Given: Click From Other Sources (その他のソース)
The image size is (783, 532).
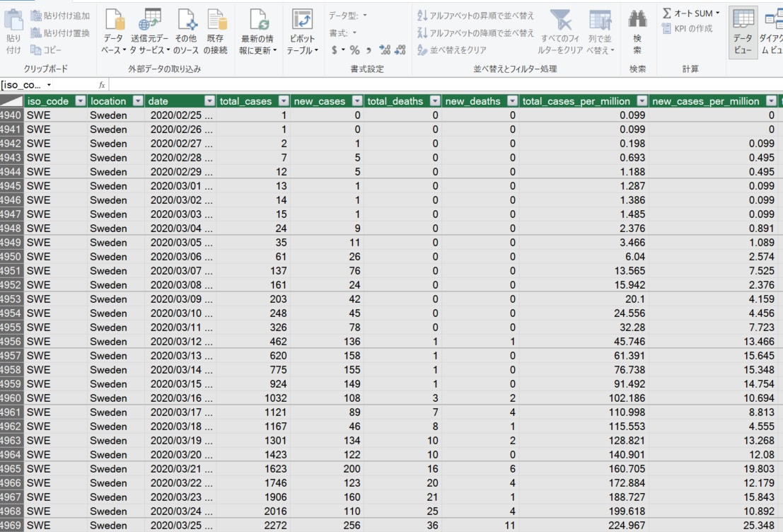Looking at the screenshot, I should pyautogui.click(x=186, y=31).
